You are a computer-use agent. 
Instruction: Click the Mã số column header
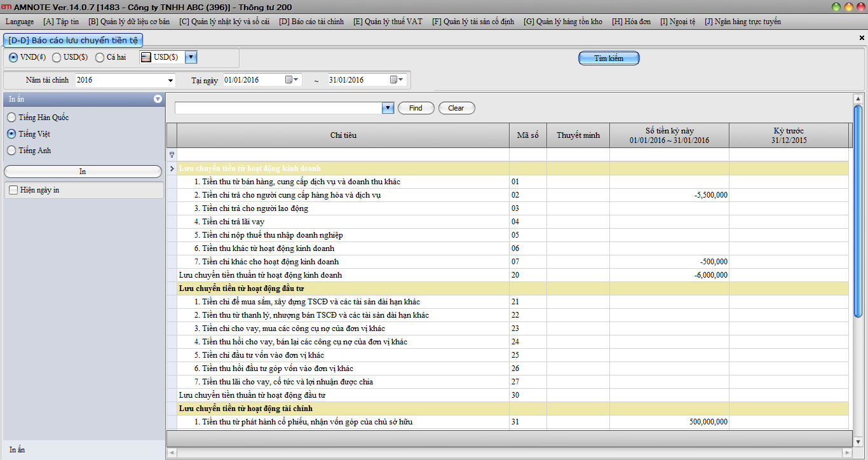[527, 135]
